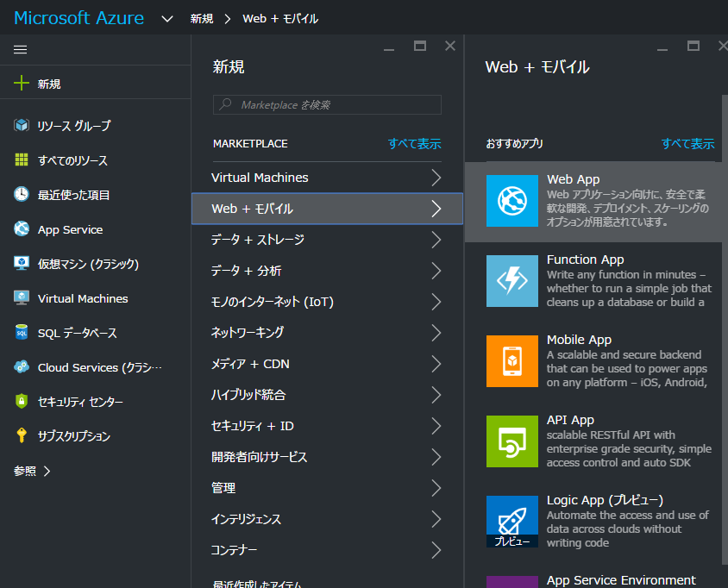
Task: Click the セキュリティ センター shield icon
Action: 22,402
